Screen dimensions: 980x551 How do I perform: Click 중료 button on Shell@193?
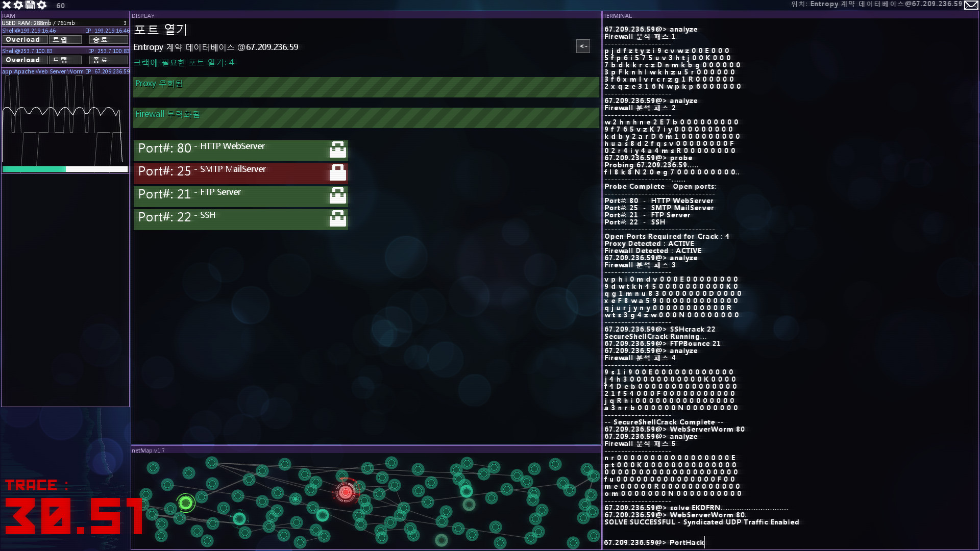(100, 39)
